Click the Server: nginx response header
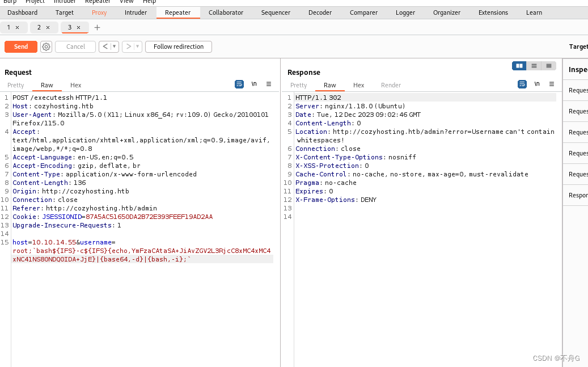 pyautogui.click(x=350, y=106)
